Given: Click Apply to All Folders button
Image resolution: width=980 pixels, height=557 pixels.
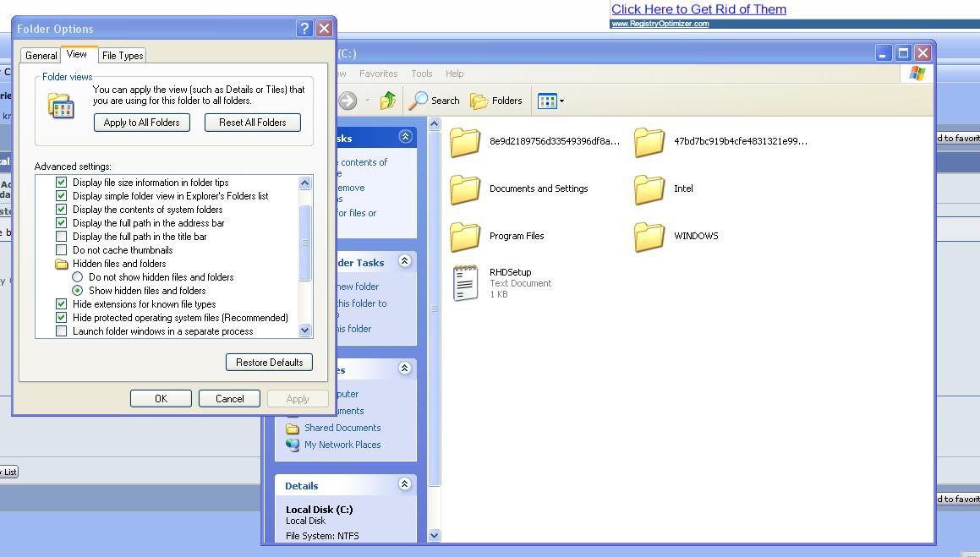Looking at the screenshot, I should pyautogui.click(x=141, y=123).
